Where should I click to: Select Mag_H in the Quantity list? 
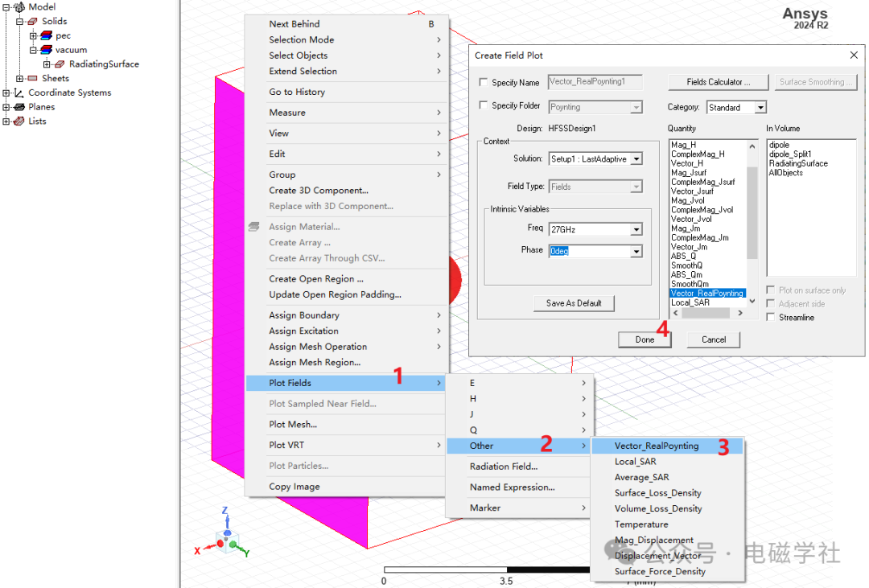pos(683,145)
